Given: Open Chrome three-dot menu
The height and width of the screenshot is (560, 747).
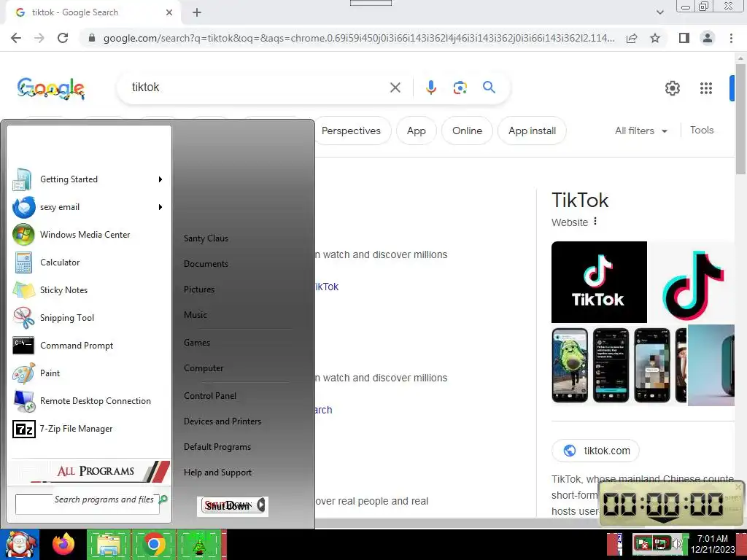Looking at the screenshot, I should point(731,38).
